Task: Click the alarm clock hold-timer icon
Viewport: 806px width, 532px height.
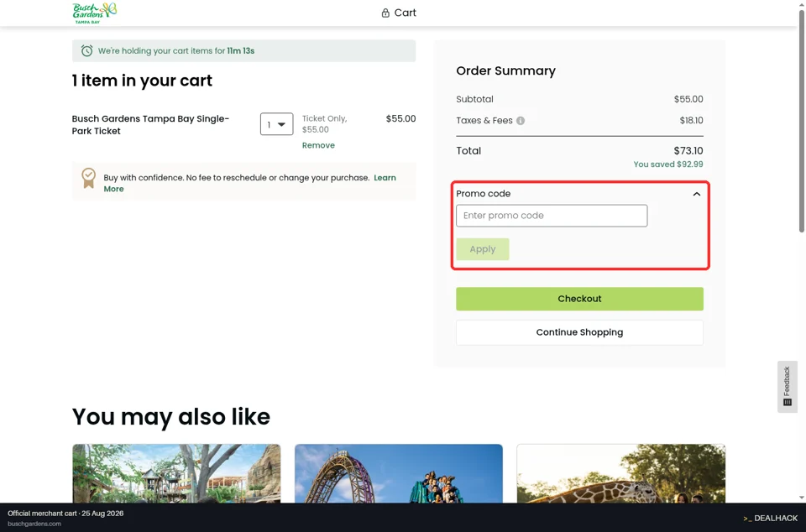Action: pyautogui.click(x=86, y=51)
